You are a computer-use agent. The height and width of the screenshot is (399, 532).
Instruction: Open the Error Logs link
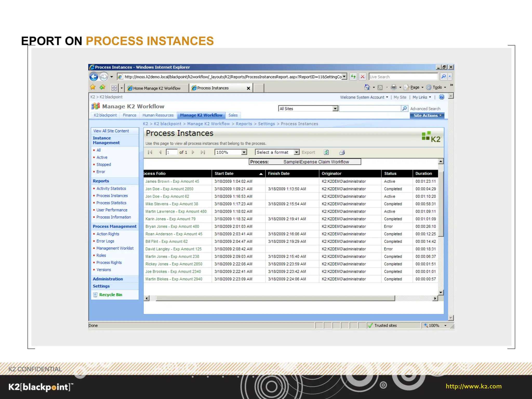[x=105, y=241]
